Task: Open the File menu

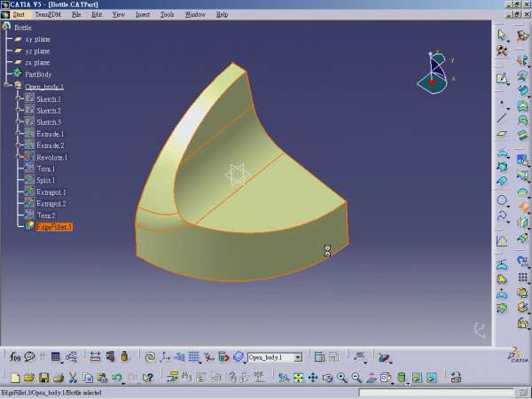Action: pos(76,14)
